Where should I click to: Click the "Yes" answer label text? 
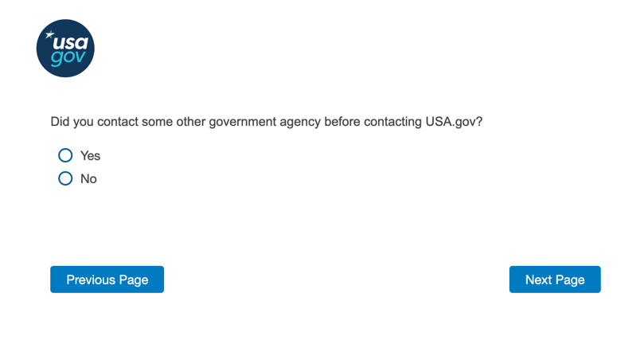tap(90, 156)
